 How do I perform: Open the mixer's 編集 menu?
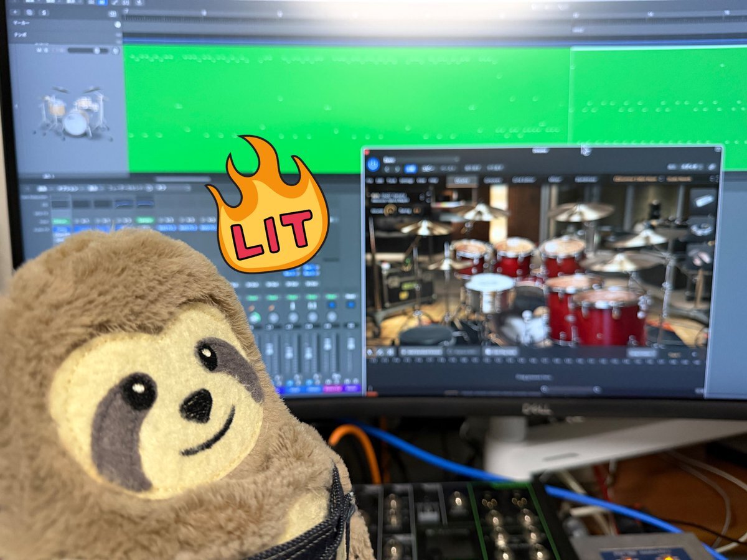42,187
